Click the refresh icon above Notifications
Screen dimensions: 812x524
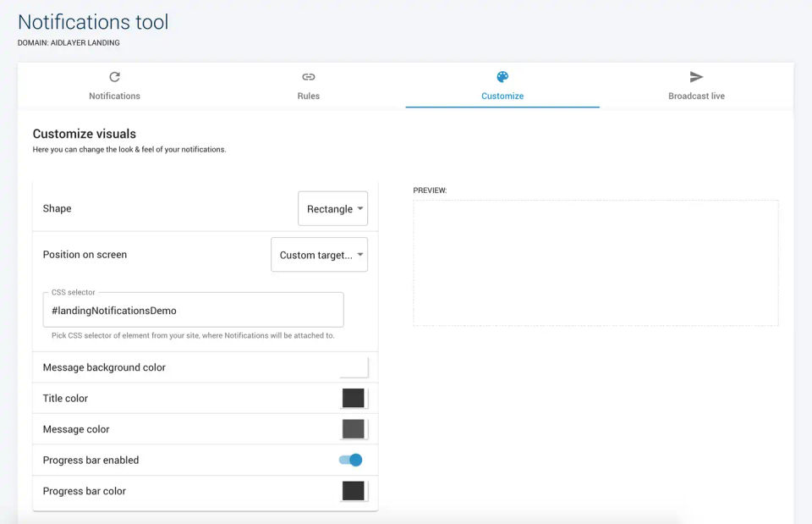[x=114, y=77]
